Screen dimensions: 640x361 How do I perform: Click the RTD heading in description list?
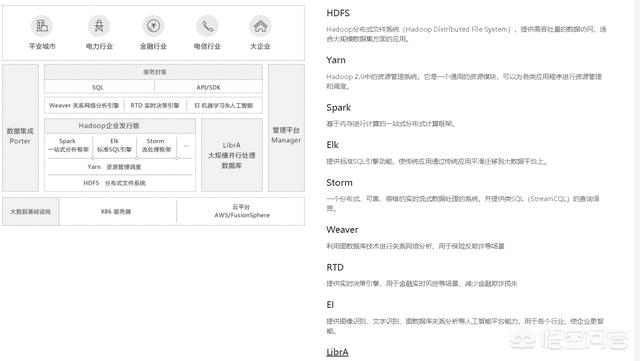[335, 267]
